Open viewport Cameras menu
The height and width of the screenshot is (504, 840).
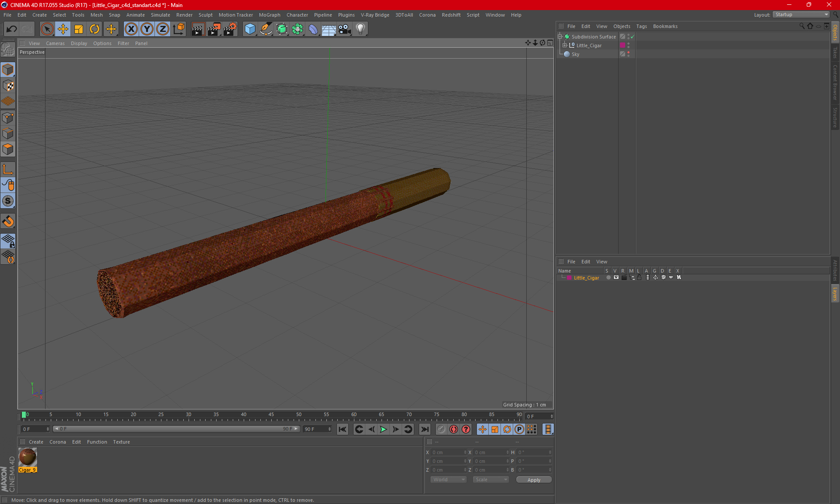pyautogui.click(x=55, y=43)
